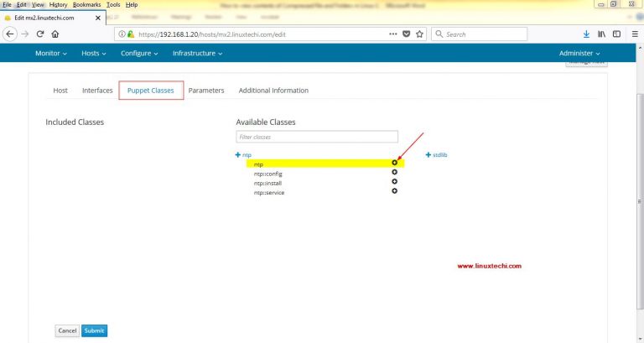Add the ntp::config class plus icon
Viewport: 644px width, 343px height.
pos(394,172)
